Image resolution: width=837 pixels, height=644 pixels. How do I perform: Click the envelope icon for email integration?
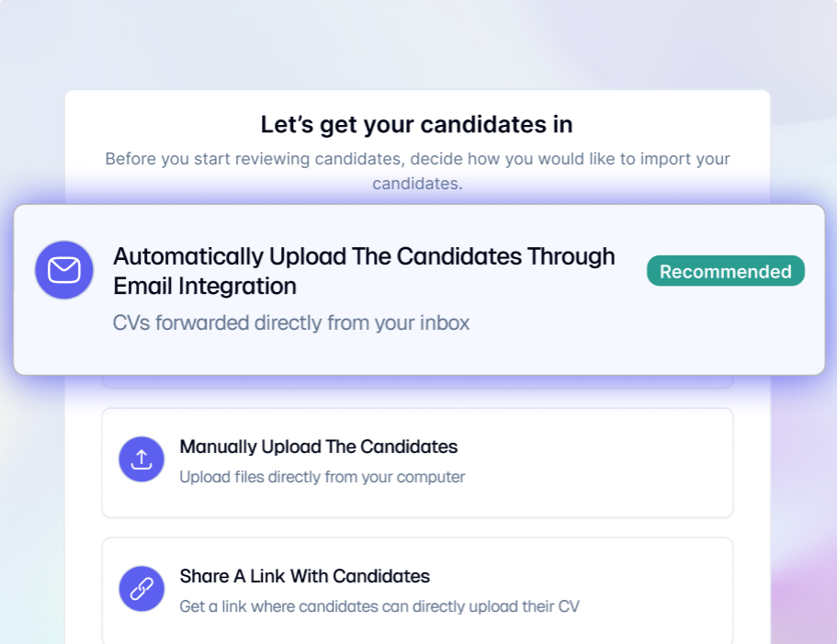pos(64,270)
